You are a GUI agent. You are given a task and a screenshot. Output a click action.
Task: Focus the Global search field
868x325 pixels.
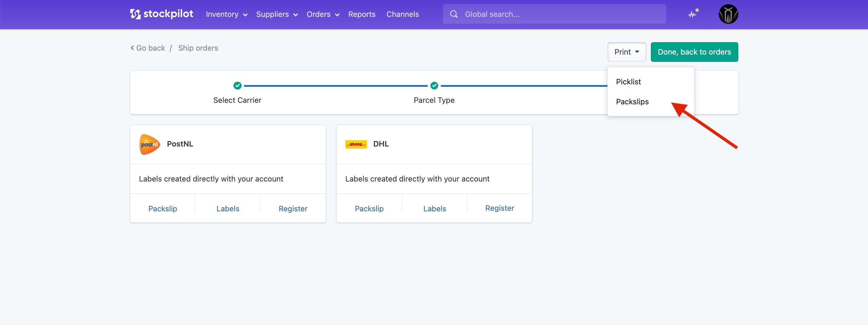554,14
